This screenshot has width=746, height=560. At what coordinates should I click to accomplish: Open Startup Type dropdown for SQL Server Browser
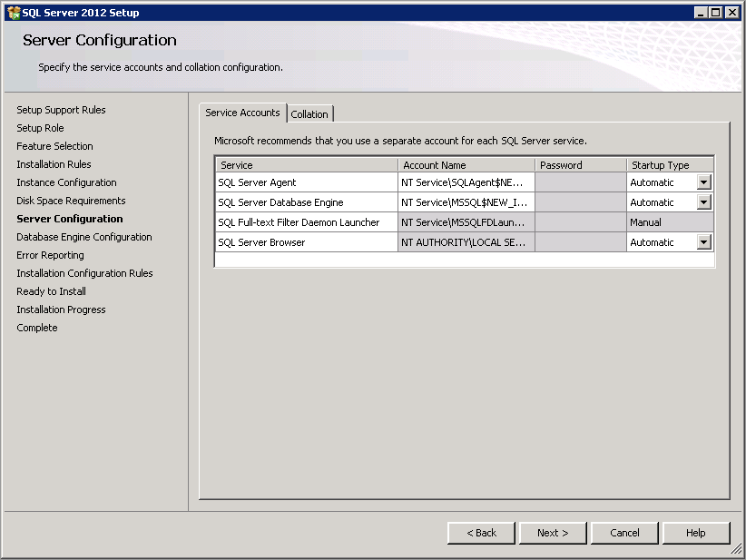[x=703, y=242]
